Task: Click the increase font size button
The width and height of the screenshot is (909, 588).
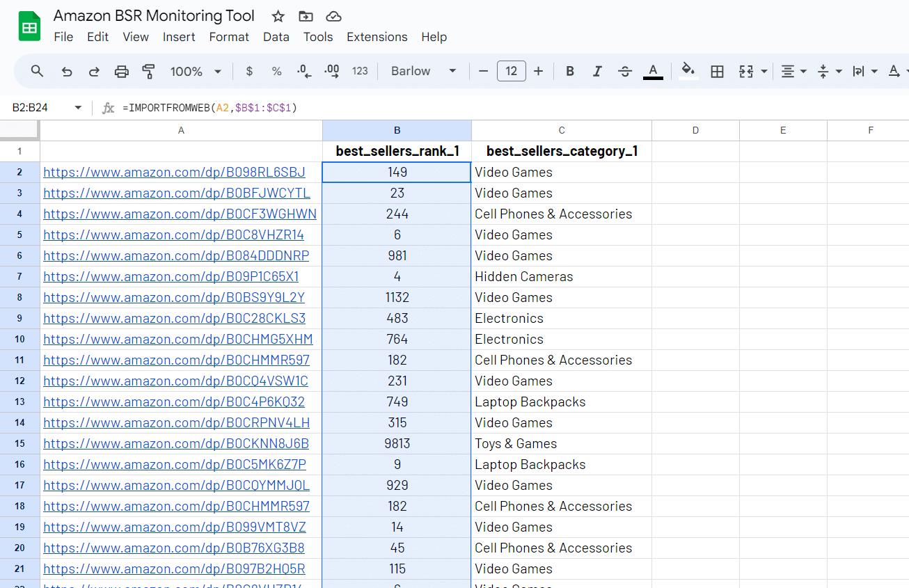Action: click(538, 71)
